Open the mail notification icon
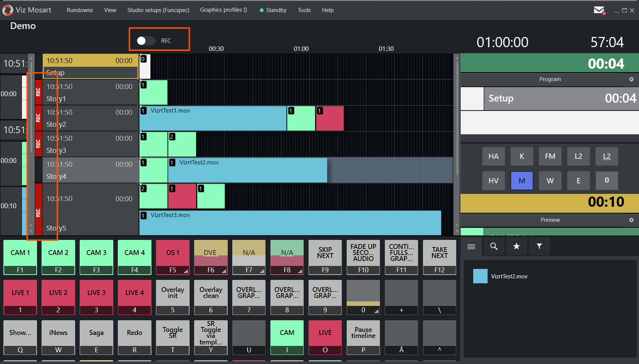Image resolution: width=639 pixels, height=364 pixels. pyautogui.click(x=599, y=10)
